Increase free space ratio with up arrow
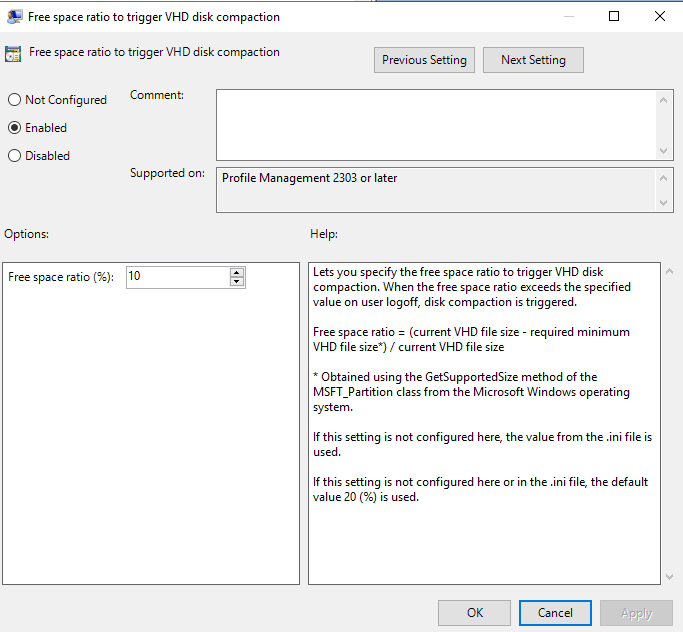The height and width of the screenshot is (632, 683). tap(237, 273)
